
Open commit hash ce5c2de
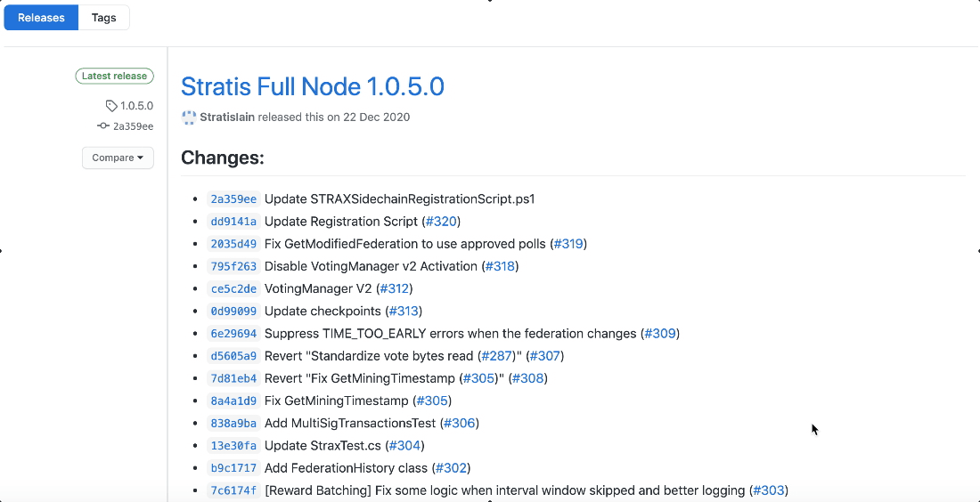coord(233,289)
